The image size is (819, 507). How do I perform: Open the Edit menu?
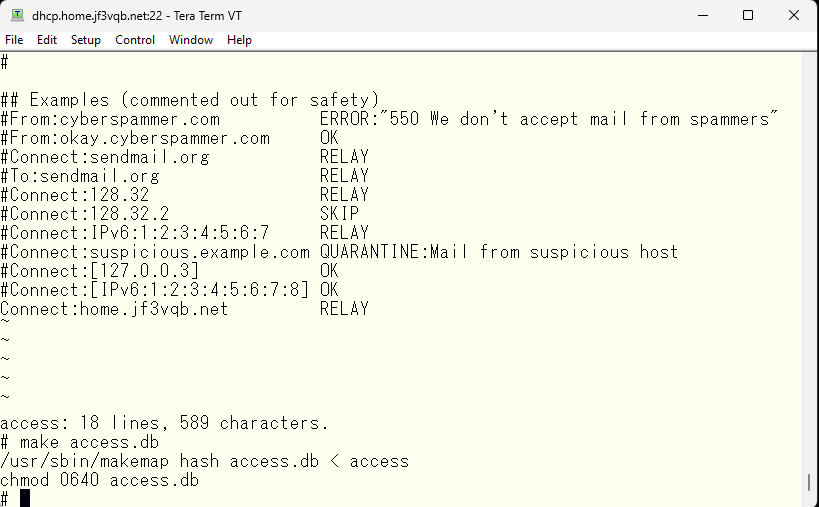[x=46, y=40]
